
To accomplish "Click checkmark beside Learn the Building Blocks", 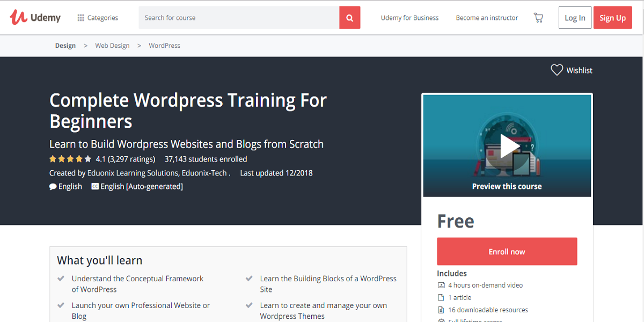I will pyautogui.click(x=249, y=279).
